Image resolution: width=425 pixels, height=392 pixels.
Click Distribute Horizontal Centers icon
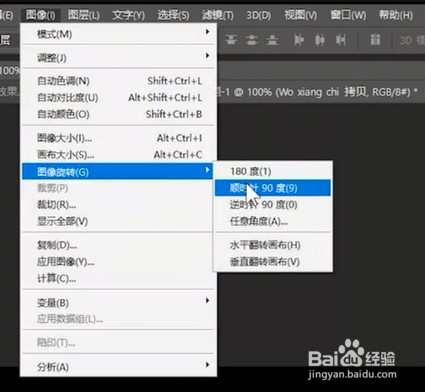coord(320,40)
